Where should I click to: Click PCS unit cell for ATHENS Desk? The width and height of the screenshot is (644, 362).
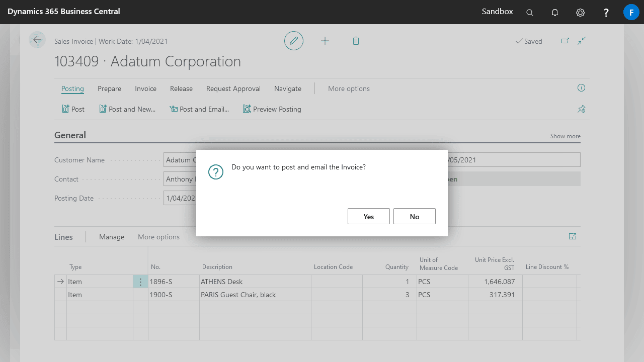pos(441,282)
